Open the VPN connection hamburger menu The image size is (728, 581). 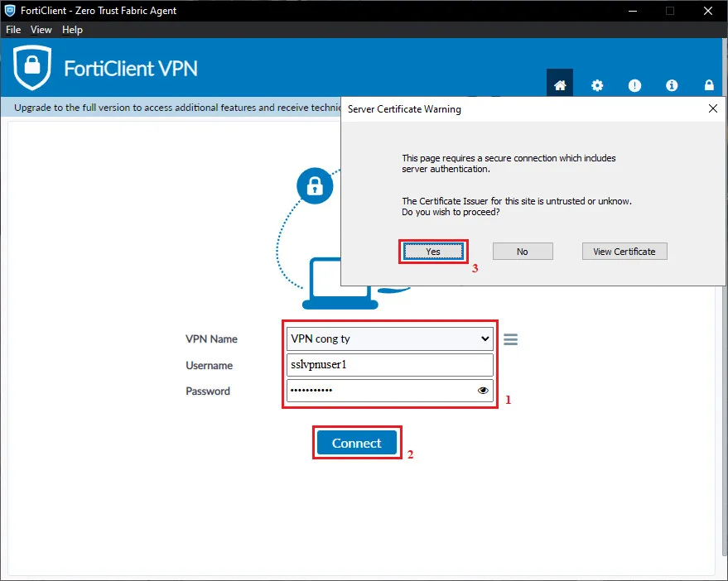(511, 339)
